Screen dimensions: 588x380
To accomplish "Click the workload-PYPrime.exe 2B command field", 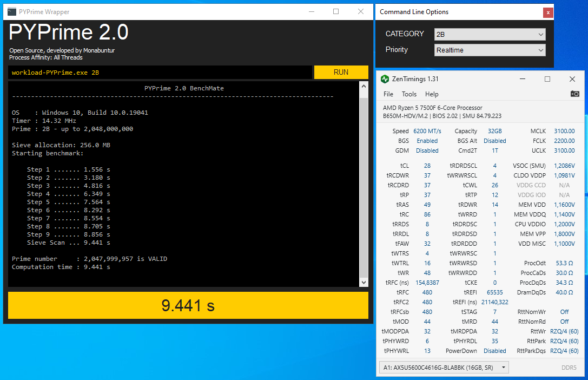I will pos(160,73).
